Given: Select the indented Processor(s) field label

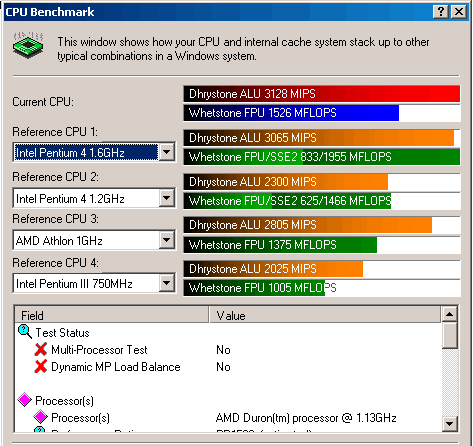Looking at the screenshot, I should click(80, 417).
